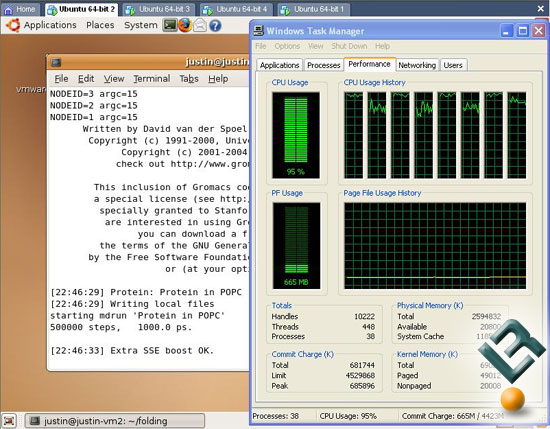Screen dimensions: 550x429
Task: Click the first CPU Usage History graph
Action: 354,135
